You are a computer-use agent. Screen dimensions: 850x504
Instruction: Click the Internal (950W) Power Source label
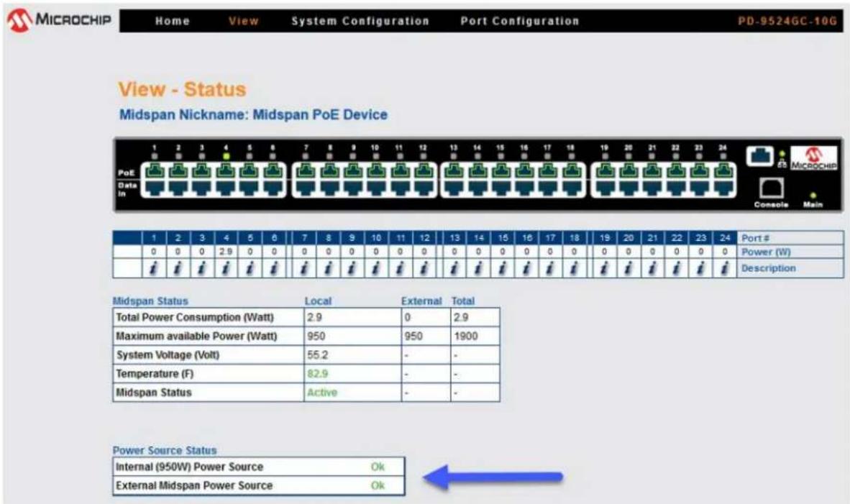click(x=189, y=467)
